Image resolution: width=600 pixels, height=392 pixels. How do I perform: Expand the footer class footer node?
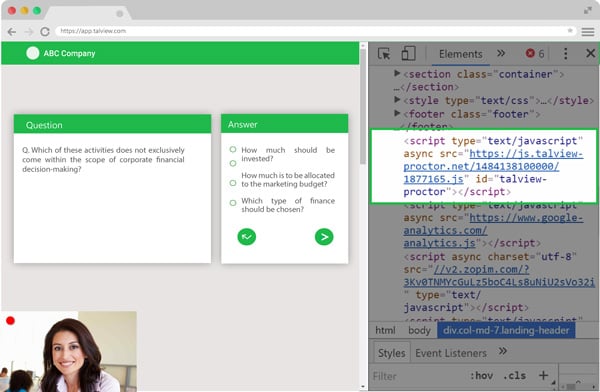pos(397,113)
